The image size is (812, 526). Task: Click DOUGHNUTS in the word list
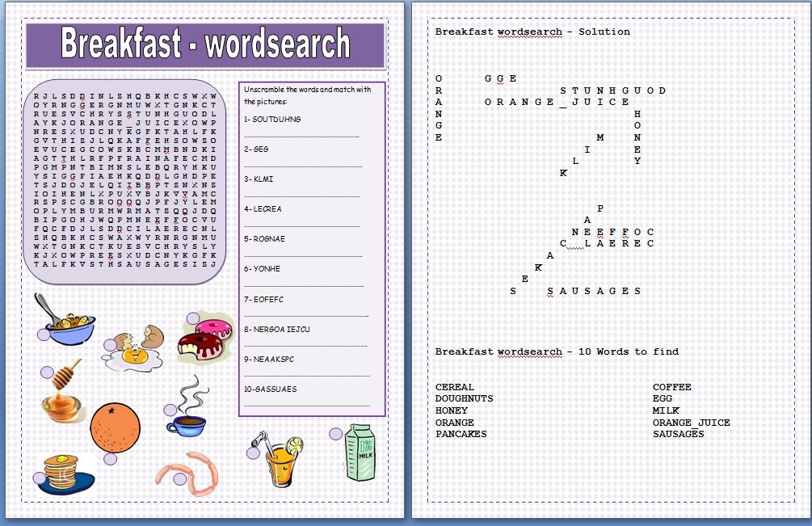pyautogui.click(x=464, y=398)
